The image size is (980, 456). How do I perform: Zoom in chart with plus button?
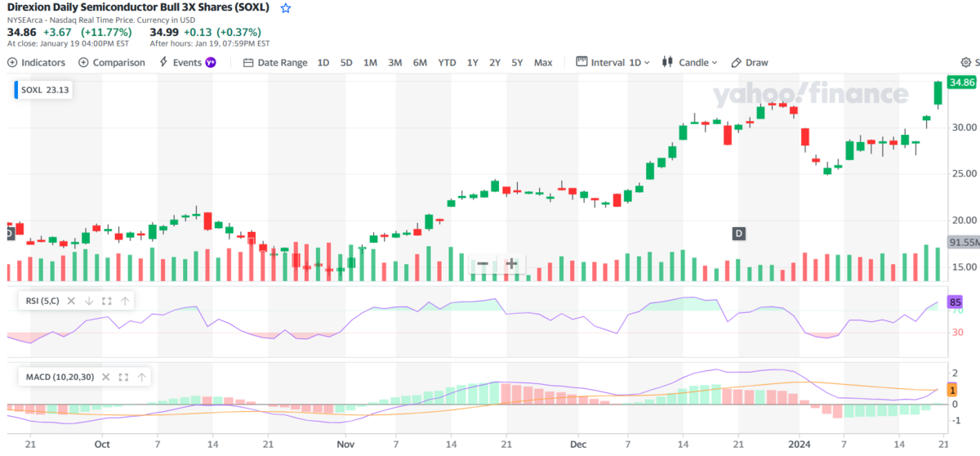pos(511,264)
